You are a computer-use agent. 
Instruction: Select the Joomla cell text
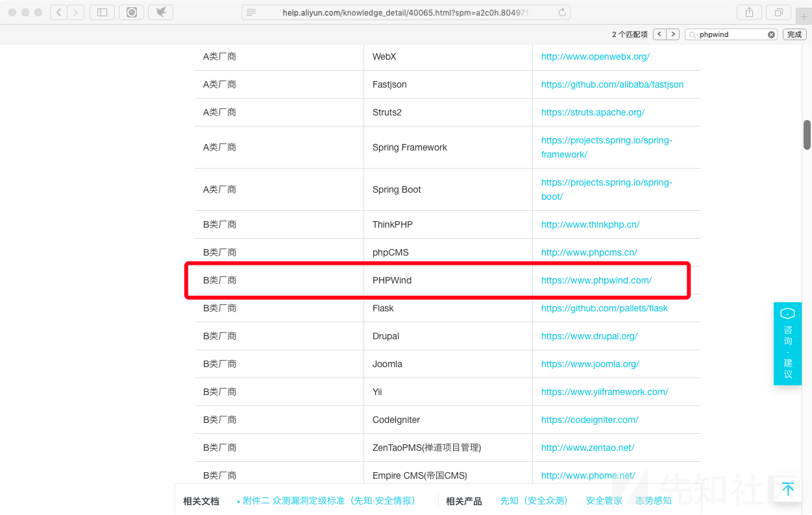click(x=388, y=364)
